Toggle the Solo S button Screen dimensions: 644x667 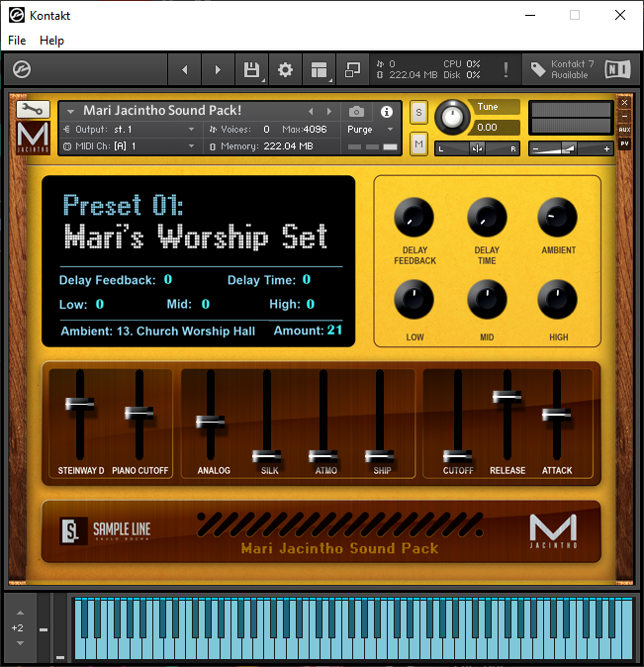coord(419,113)
